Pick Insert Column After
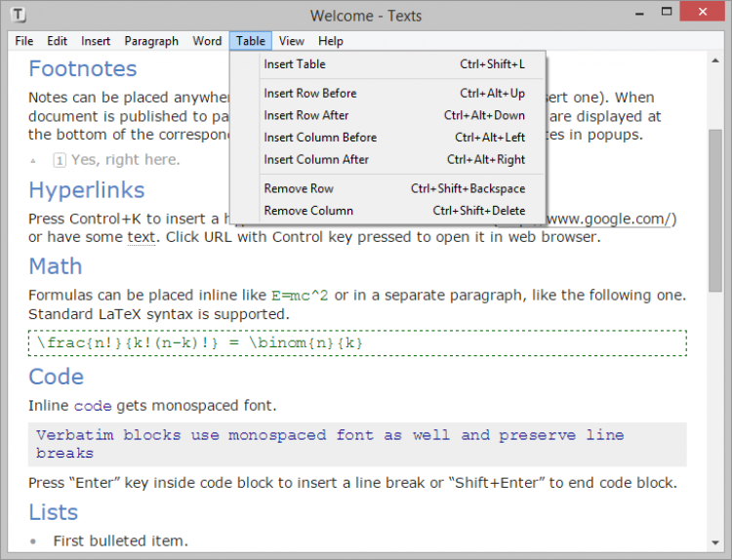 click(316, 159)
